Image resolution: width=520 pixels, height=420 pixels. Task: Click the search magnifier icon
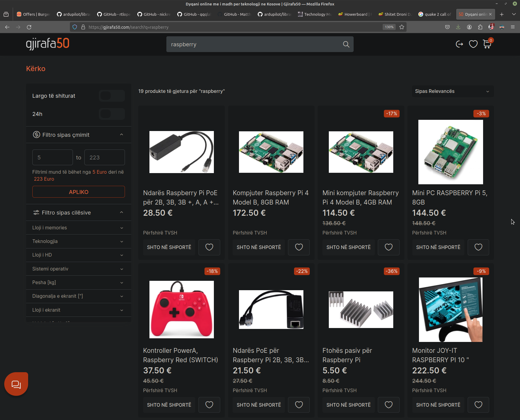346,44
